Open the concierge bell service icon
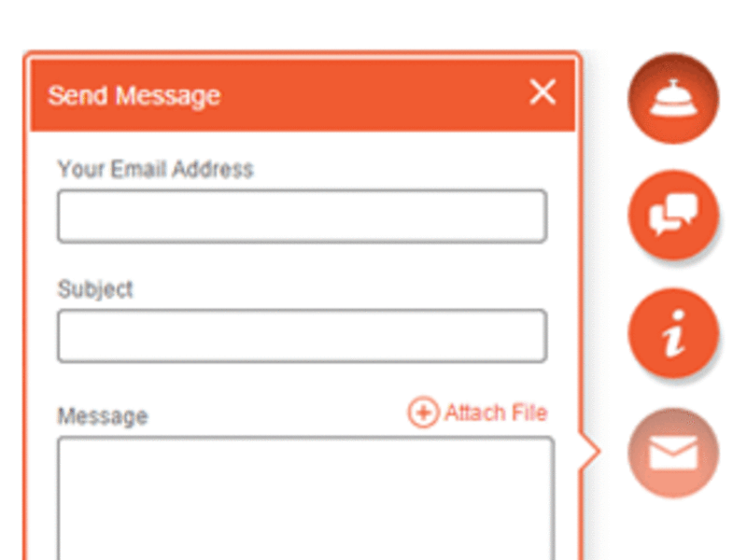 click(x=673, y=99)
